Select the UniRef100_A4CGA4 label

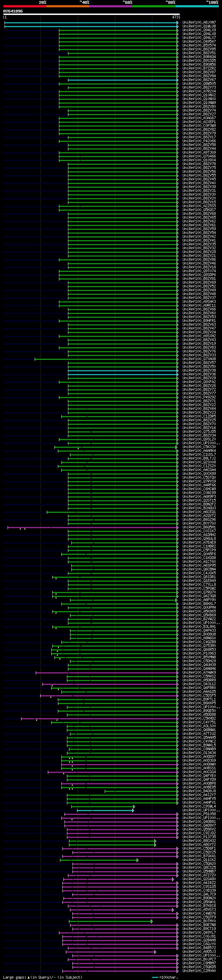coord(199,470)
